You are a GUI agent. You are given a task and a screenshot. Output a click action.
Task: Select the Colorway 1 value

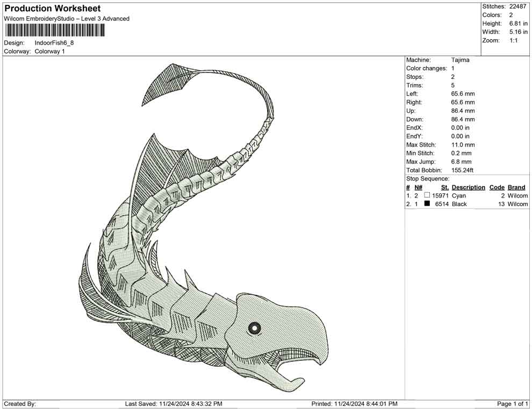49,52
